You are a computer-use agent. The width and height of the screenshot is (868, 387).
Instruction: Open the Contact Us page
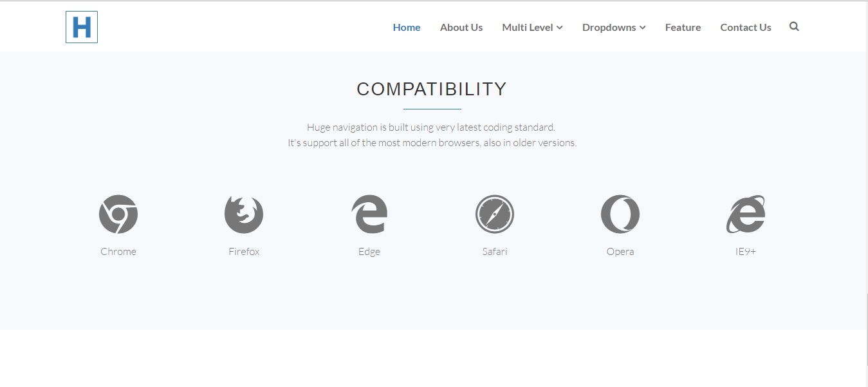tap(746, 27)
